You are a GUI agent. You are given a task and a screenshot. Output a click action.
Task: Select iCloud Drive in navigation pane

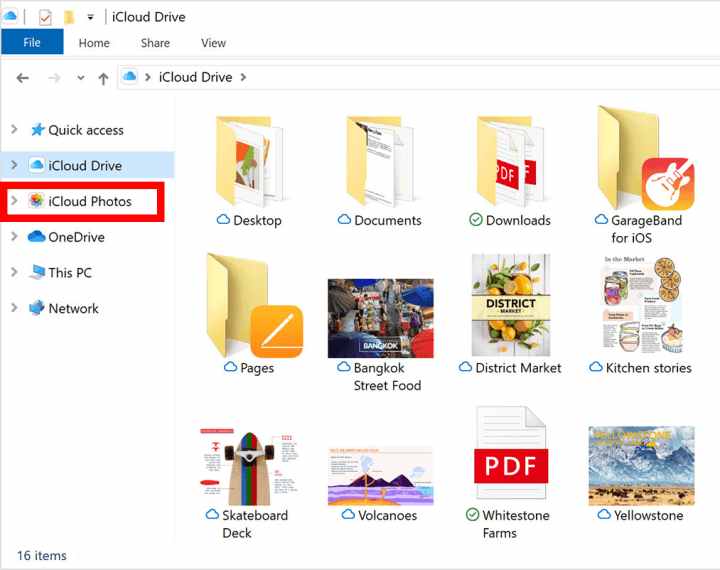pyautogui.click(x=85, y=165)
